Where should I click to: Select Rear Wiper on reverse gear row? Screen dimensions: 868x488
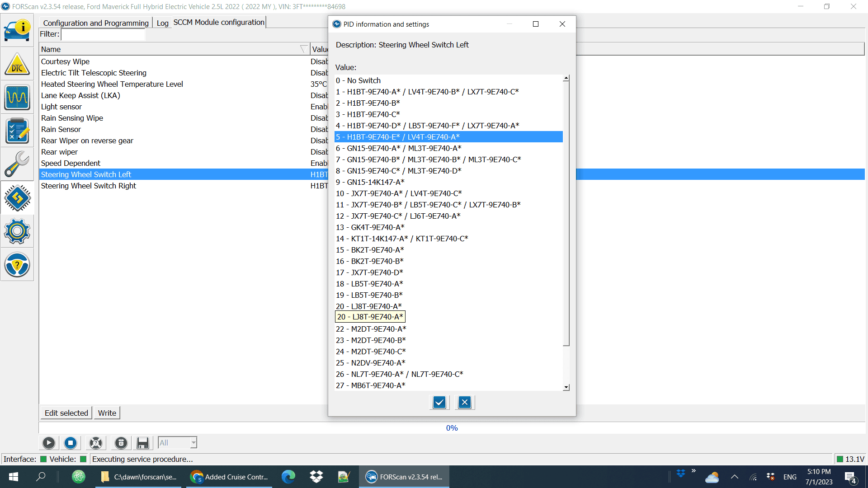184,141
